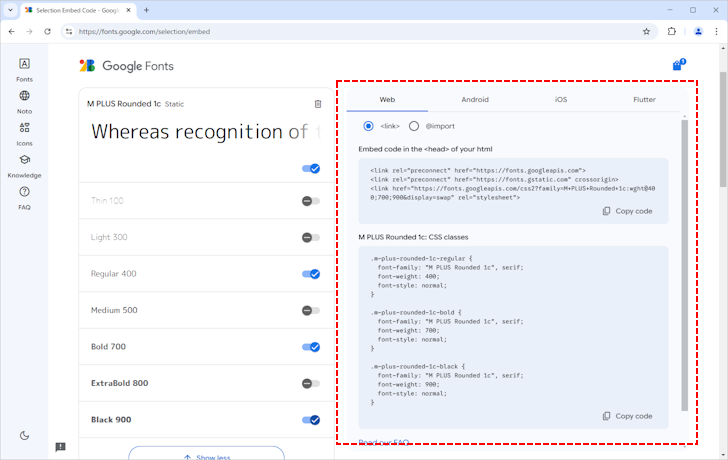Collapse styles with Show less button
The height and width of the screenshot is (460, 728).
point(207,454)
